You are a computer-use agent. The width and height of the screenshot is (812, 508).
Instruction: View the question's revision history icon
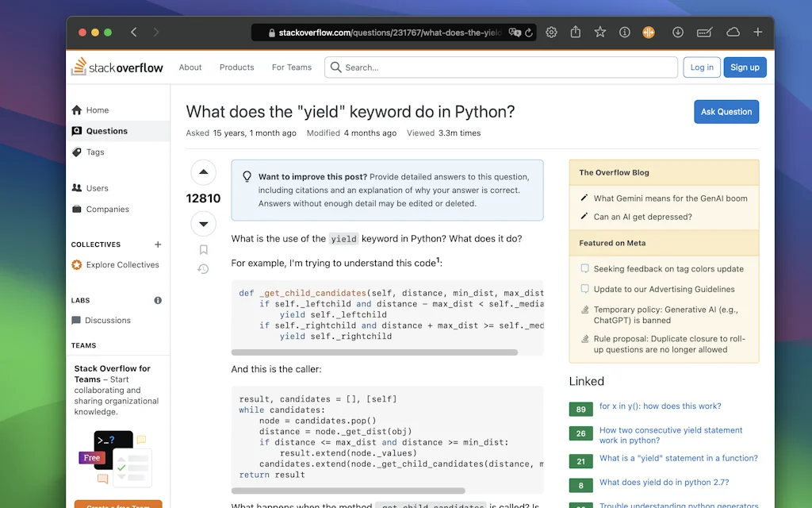pos(203,269)
